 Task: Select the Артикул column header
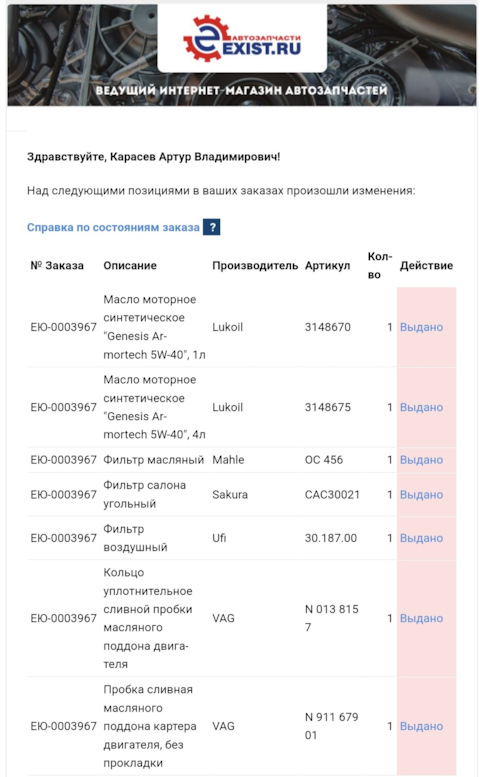click(327, 266)
